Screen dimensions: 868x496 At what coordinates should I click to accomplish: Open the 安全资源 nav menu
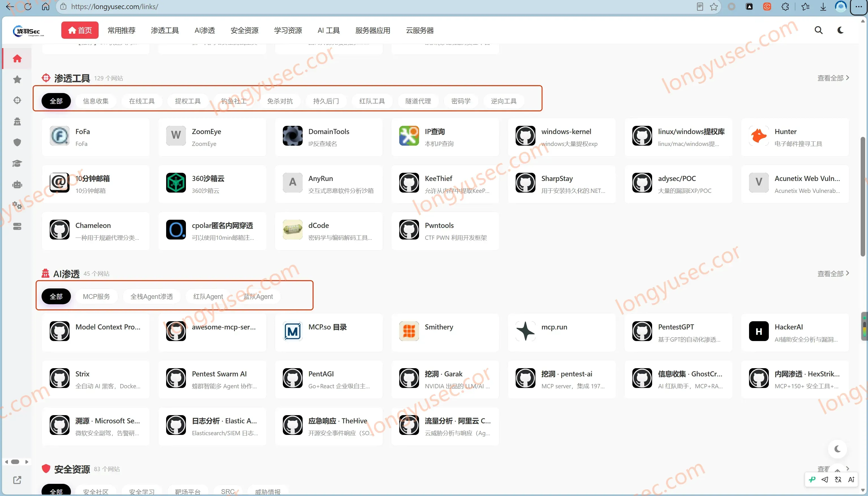pyautogui.click(x=244, y=30)
